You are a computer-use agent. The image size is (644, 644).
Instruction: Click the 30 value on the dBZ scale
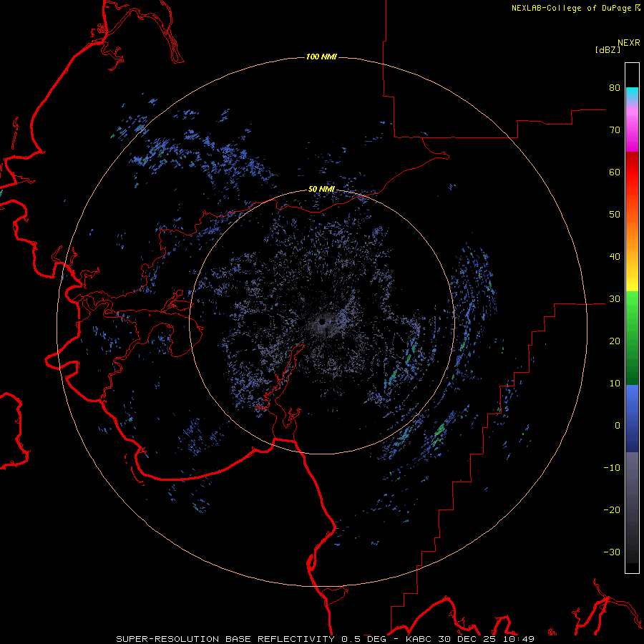click(x=615, y=299)
